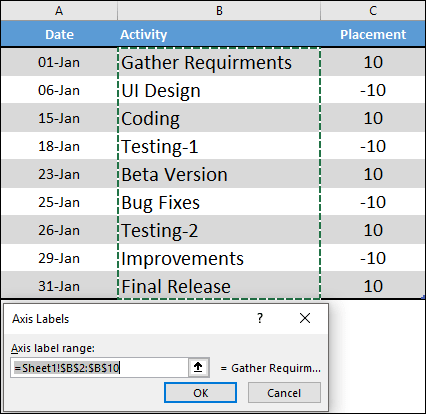Select placement value in Testing-2 row
Screen dimensions: 426x414
click(373, 230)
